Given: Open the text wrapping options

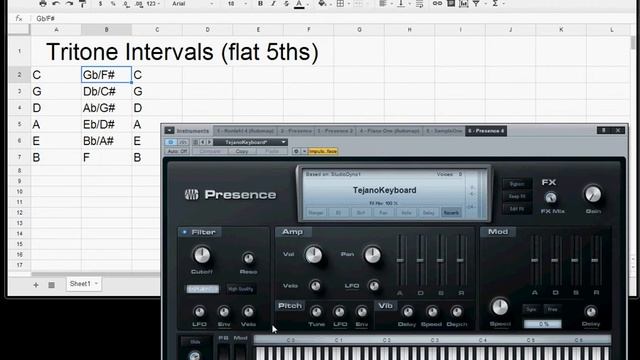Looking at the screenshot, I should (419, 4).
